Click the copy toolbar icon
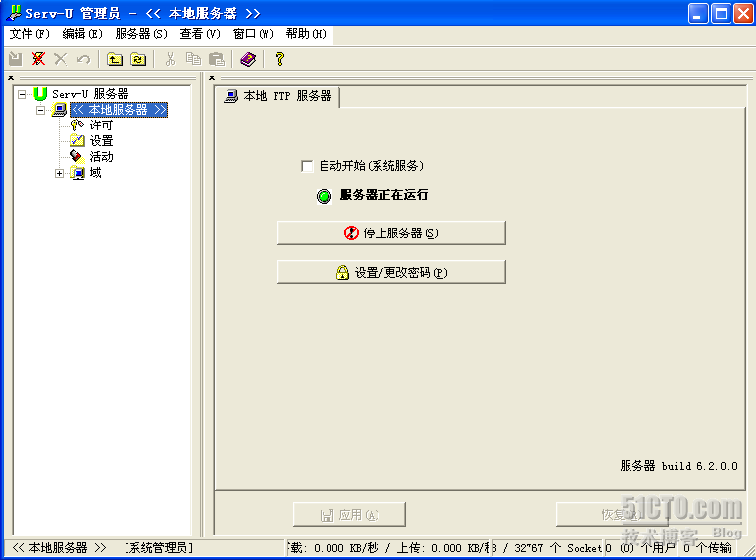This screenshot has width=756, height=560. click(193, 59)
